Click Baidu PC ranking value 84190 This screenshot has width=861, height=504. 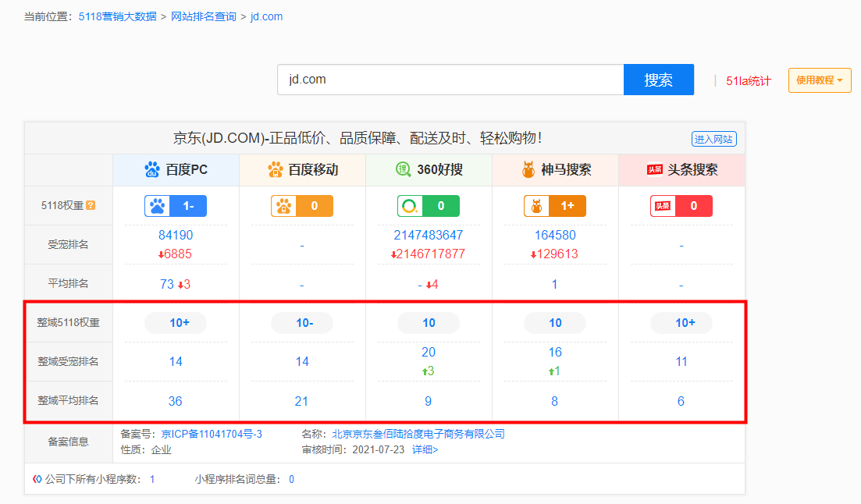tap(176, 235)
